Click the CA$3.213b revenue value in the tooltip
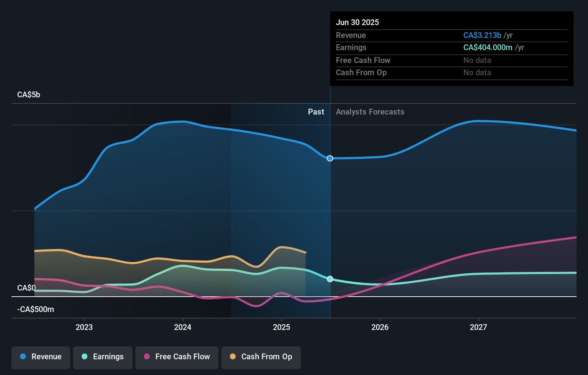This screenshot has width=588, height=375. click(x=482, y=35)
